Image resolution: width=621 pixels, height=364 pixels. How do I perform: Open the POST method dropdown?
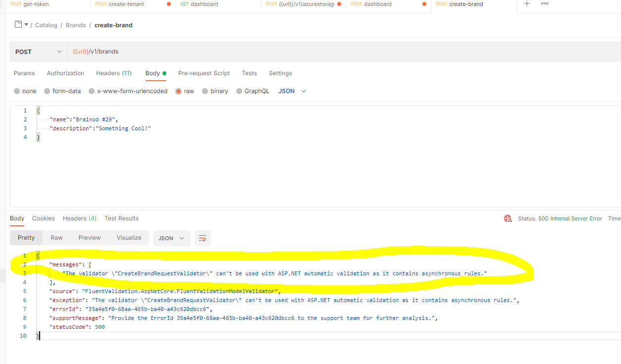[x=38, y=51]
